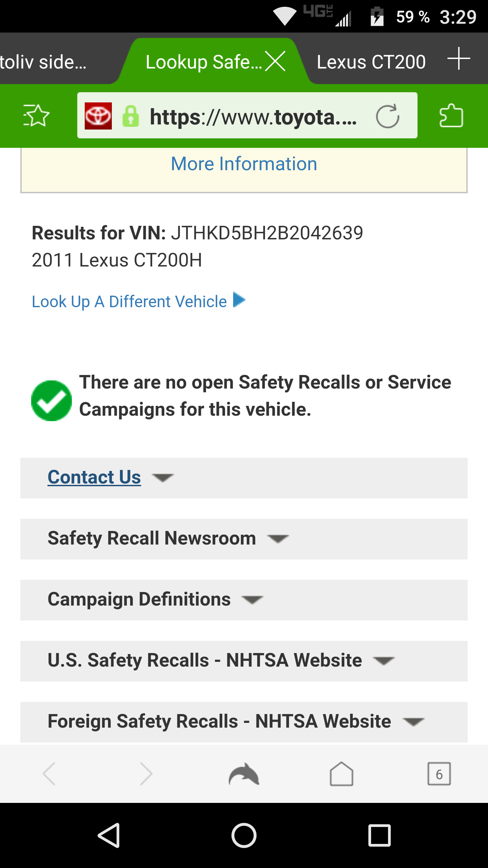Screen dimensions: 488x868
Task: Close the Lookup Safety tab
Action: point(275,61)
